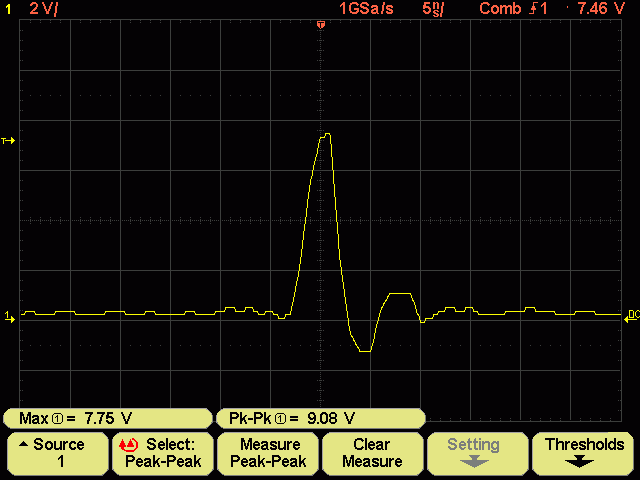The image size is (640, 480).
Task: Click the 2 V/ vertical scale readout
Action: [x=44, y=9]
